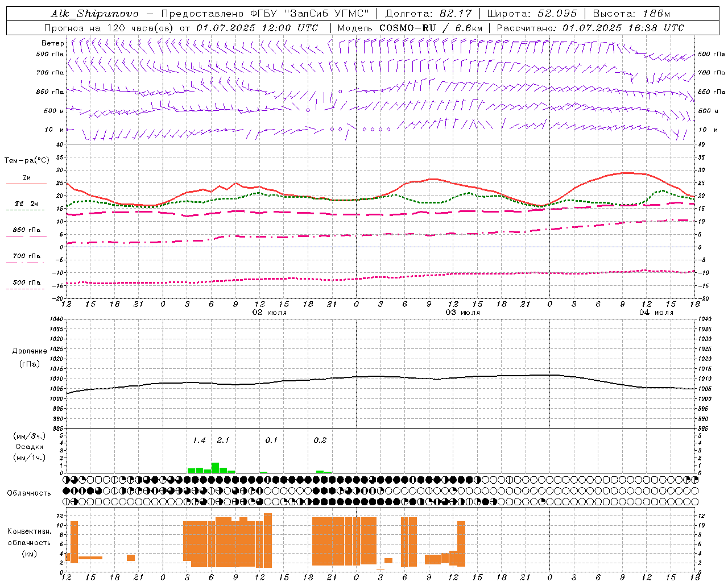Click the date label '03 июля'

point(462,313)
